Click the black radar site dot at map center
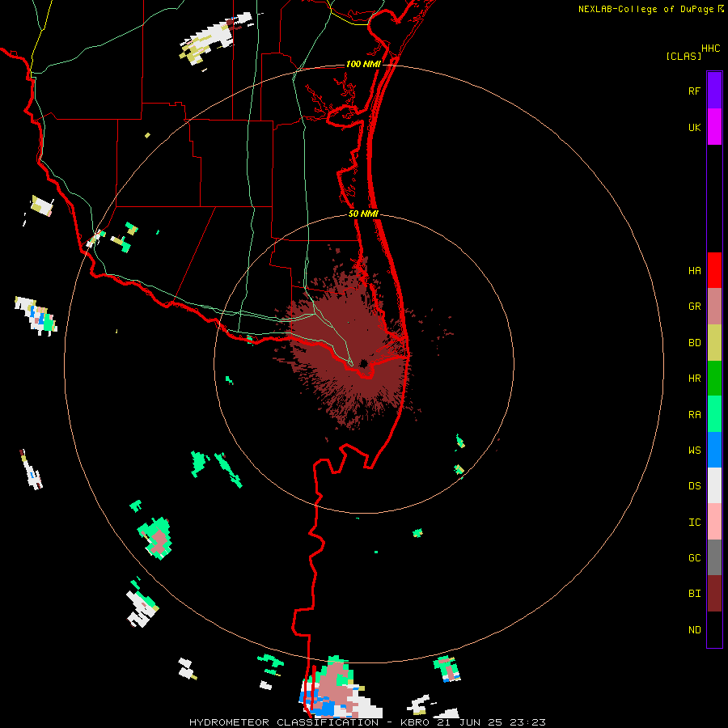This screenshot has width=728, height=728. pos(363,363)
